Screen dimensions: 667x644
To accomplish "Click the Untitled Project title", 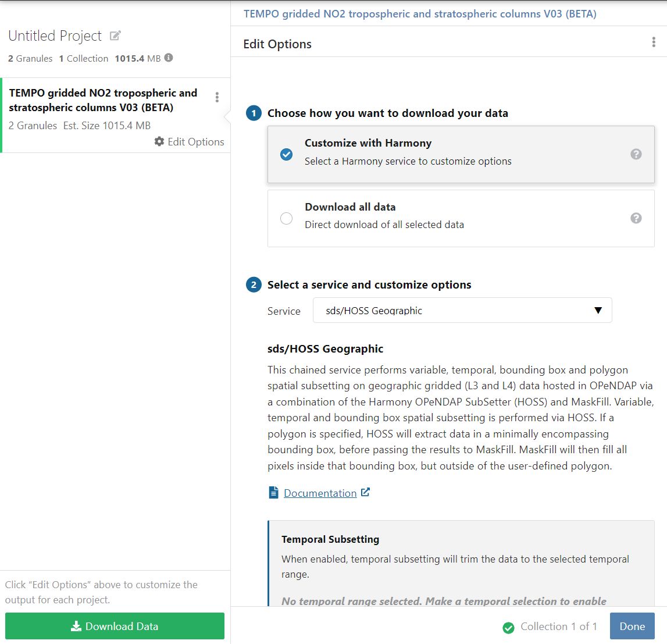I will (x=55, y=36).
